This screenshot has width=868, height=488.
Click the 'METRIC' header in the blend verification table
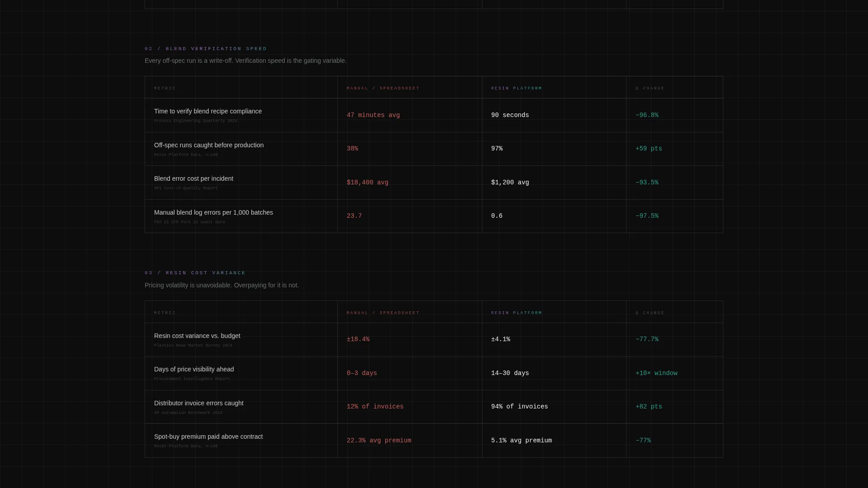[x=165, y=89]
